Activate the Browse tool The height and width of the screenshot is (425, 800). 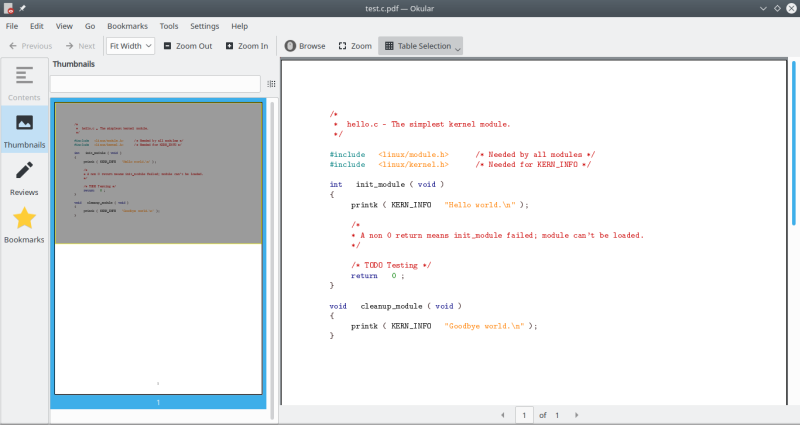[x=305, y=46]
